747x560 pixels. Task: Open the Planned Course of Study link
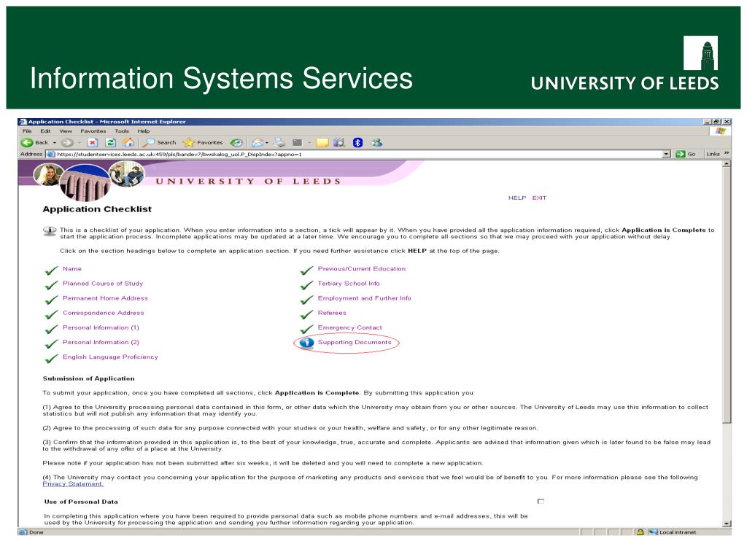point(102,284)
